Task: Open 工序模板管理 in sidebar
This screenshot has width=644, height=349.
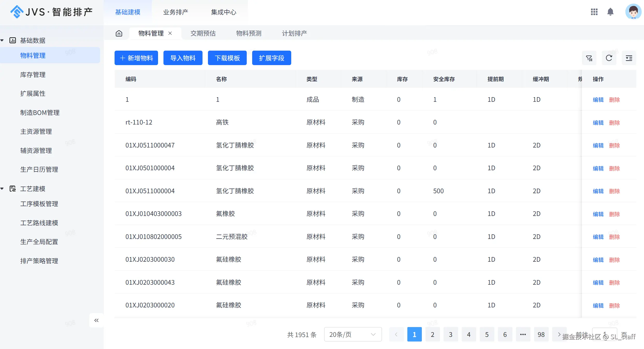Action: 39,204
